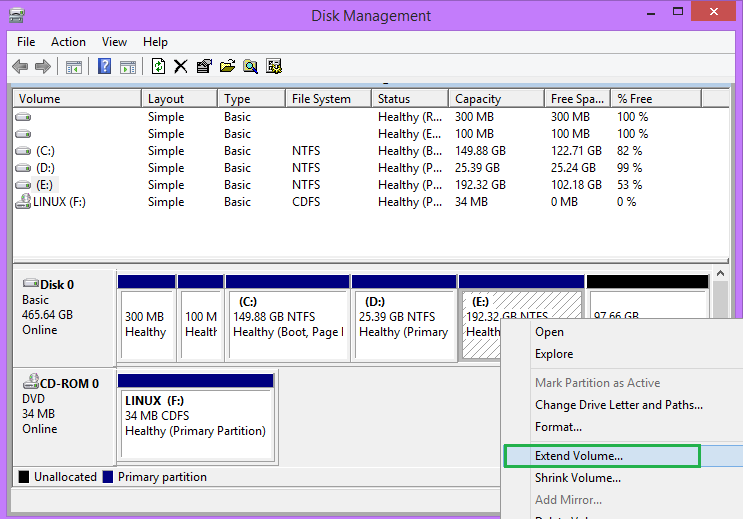Sort by the % Free column header
Image resolution: width=743 pixels, height=519 pixels.
coord(656,99)
